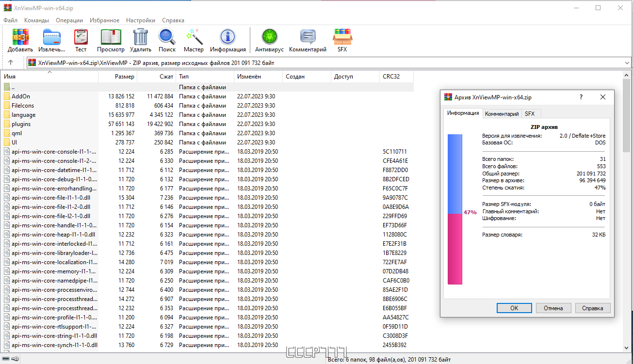
Task: Open the Файл menu
Action: 10,20
